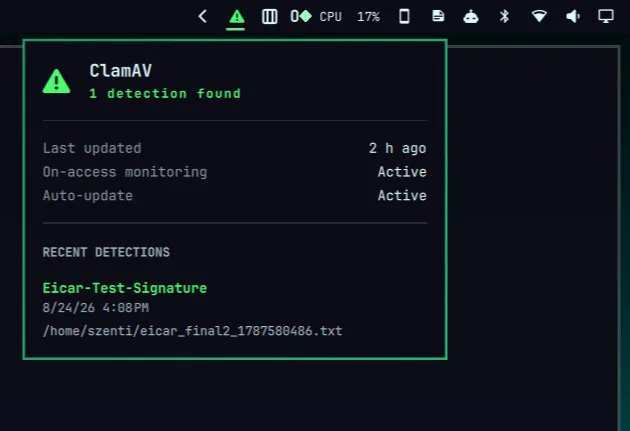Open the columns layout icon in the bar

[x=269, y=16]
